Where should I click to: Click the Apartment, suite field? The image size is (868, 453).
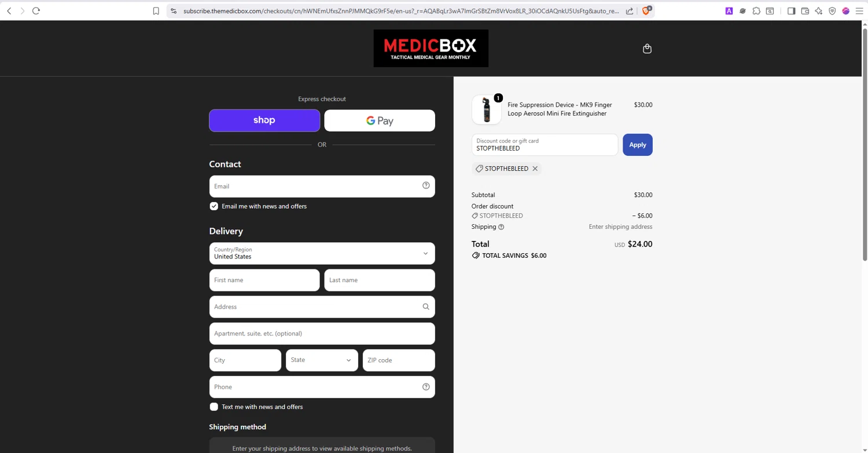tap(322, 334)
